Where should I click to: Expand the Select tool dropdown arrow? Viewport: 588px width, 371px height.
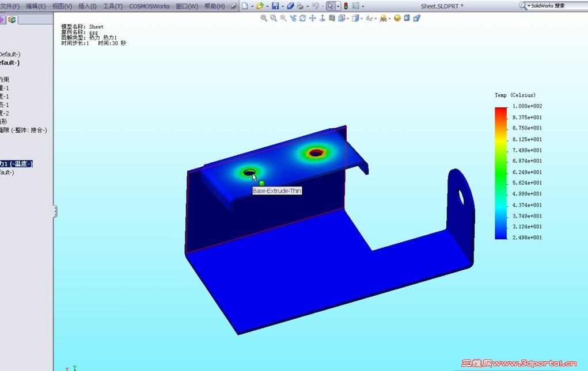(x=338, y=6)
